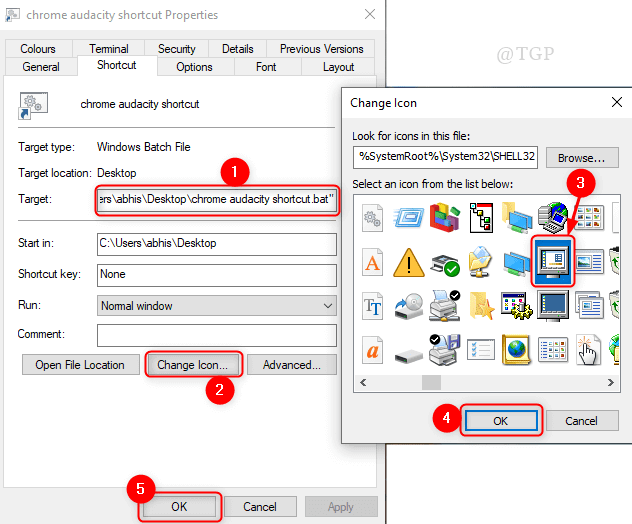The image size is (632, 524).
Task: Select the list with thumbnails view icon
Action: tap(553, 349)
